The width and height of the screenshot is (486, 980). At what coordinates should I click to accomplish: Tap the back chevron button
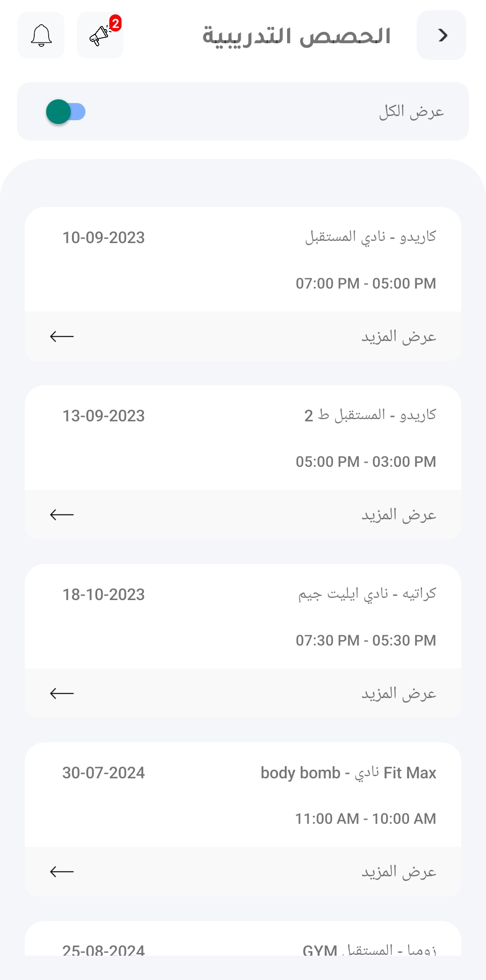(441, 35)
